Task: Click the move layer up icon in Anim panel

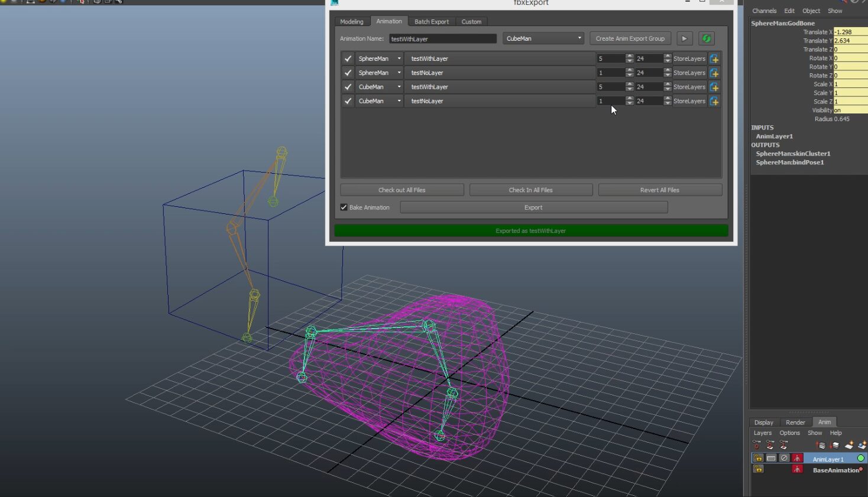Action: click(x=821, y=445)
